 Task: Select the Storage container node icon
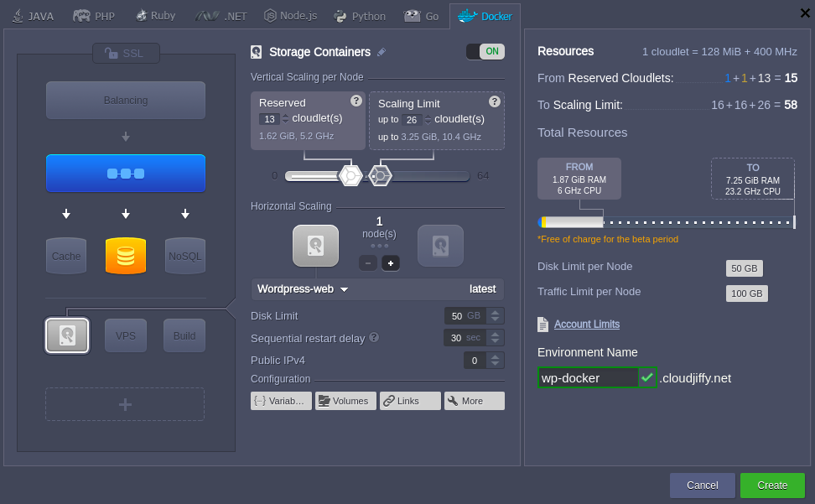[x=67, y=335]
